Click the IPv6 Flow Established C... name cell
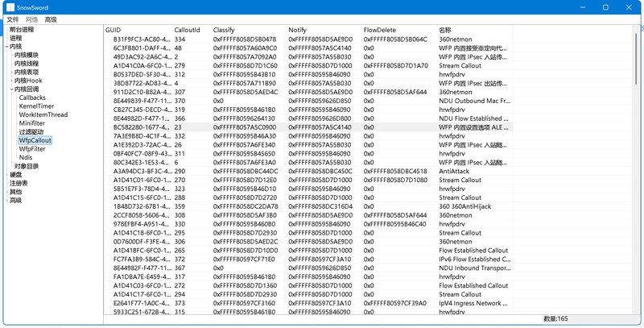644x328 pixels. pos(475,259)
